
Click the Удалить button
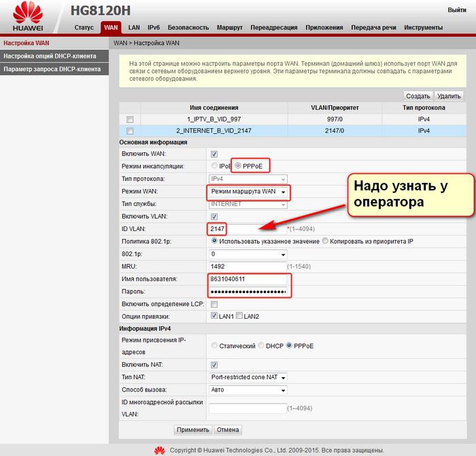pyautogui.click(x=449, y=97)
